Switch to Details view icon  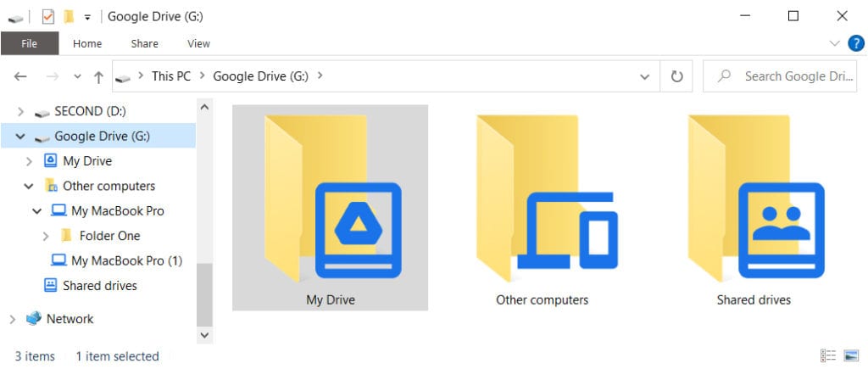(828, 355)
